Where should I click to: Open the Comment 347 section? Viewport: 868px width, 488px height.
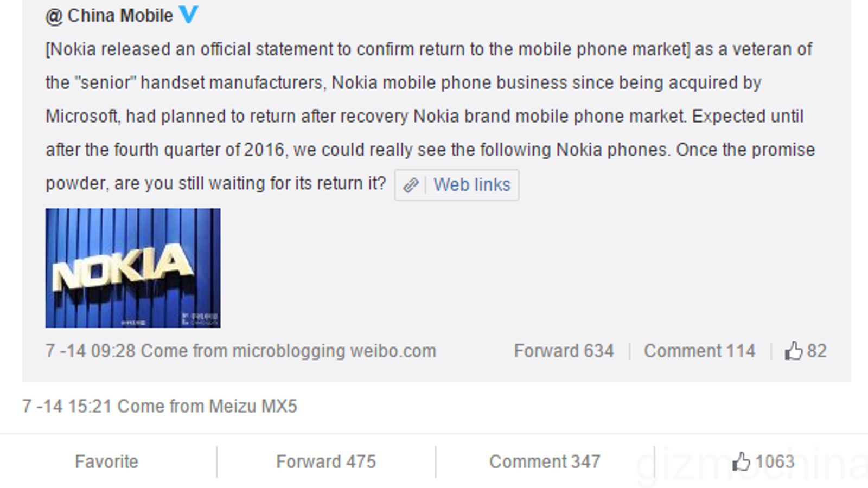click(x=545, y=461)
